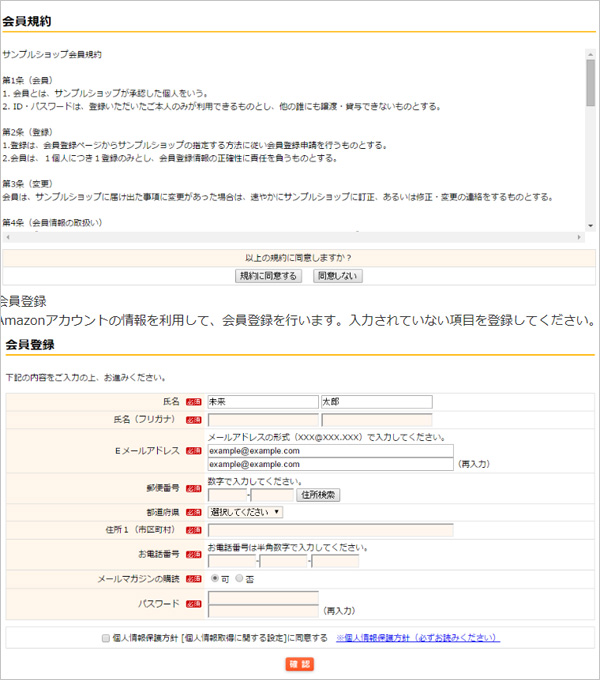
Task: Click the first name field containing 太郎
Action: coord(376,402)
